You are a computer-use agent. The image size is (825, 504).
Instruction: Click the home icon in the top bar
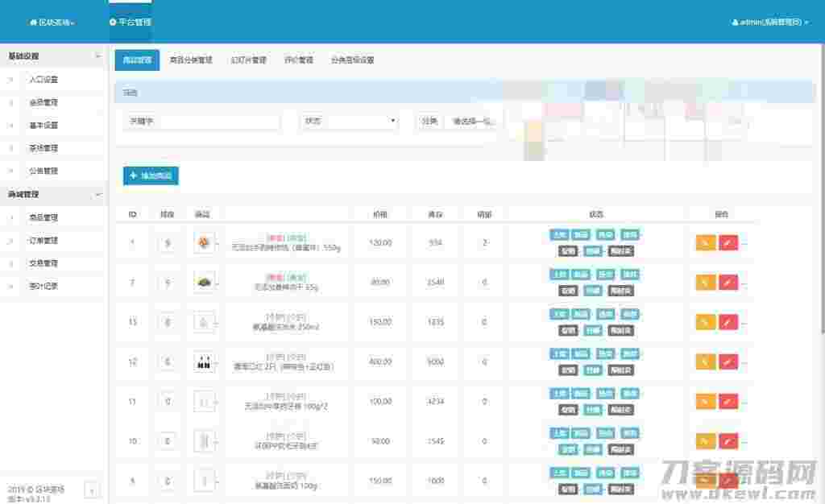point(33,23)
